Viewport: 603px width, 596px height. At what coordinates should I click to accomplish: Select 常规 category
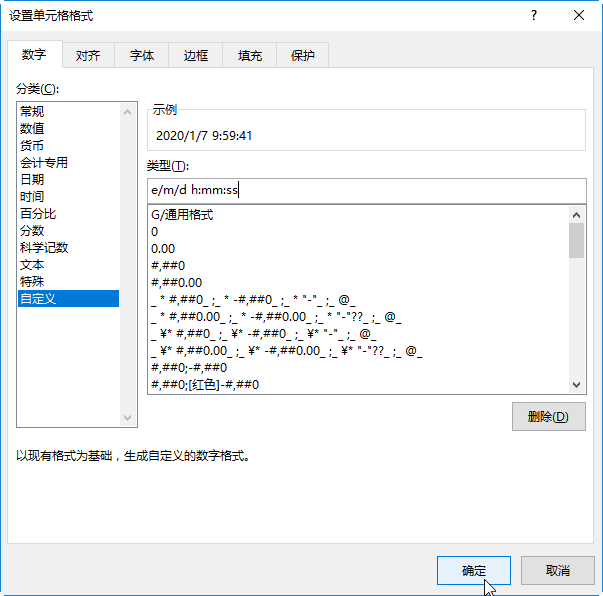tap(68, 112)
